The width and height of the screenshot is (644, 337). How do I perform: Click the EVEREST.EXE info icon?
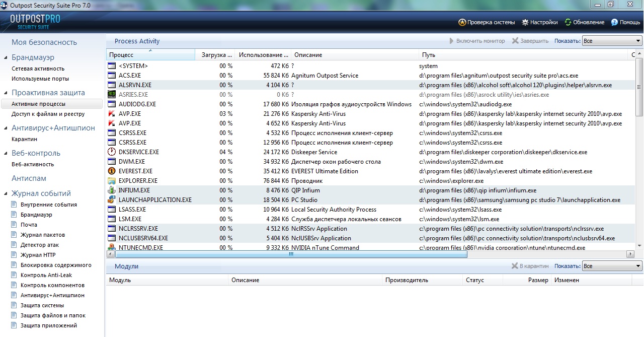(x=112, y=171)
